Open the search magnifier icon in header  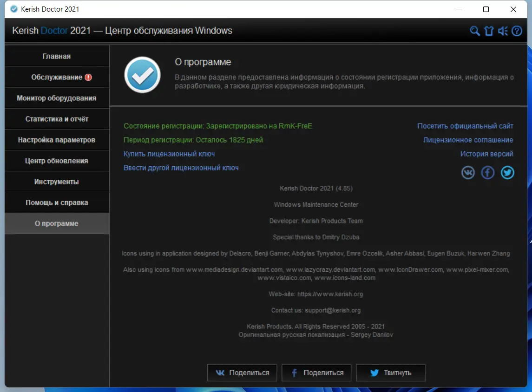click(475, 31)
